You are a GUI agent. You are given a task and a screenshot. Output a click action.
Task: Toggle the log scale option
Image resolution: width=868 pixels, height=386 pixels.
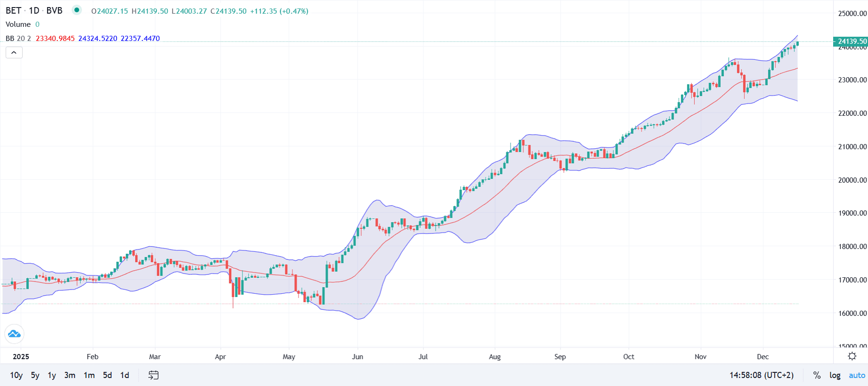pos(835,375)
